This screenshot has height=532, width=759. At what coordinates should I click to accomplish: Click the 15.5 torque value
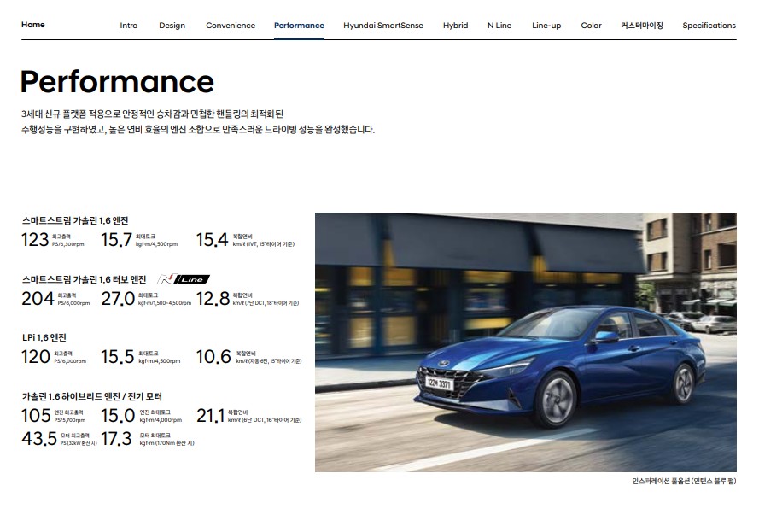click(117, 357)
